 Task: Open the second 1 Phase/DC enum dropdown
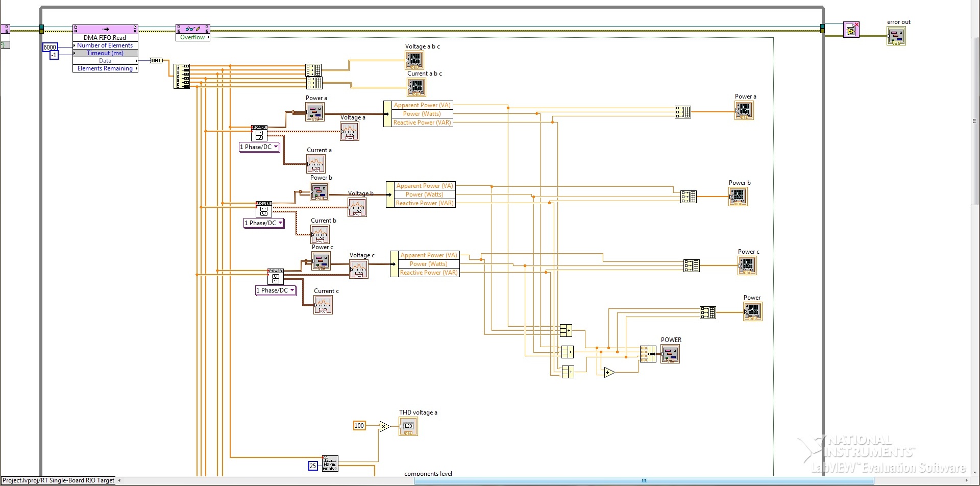click(264, 223)
